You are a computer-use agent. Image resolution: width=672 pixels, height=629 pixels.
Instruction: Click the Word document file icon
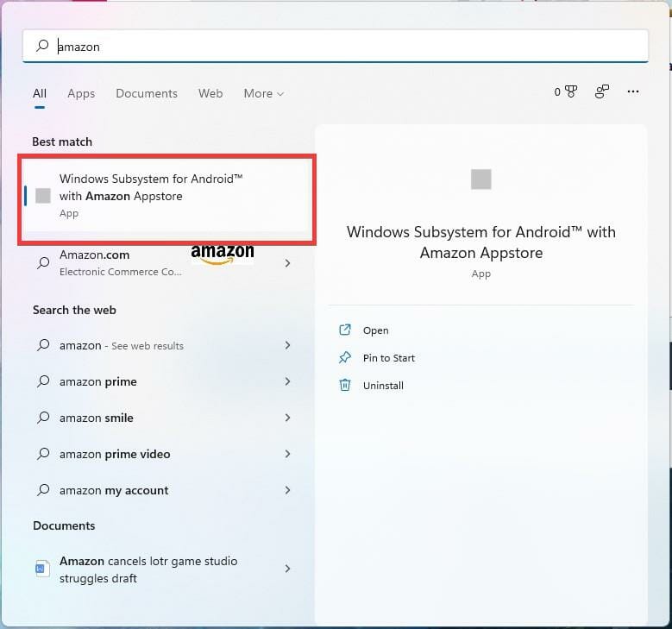coord(42,569)
